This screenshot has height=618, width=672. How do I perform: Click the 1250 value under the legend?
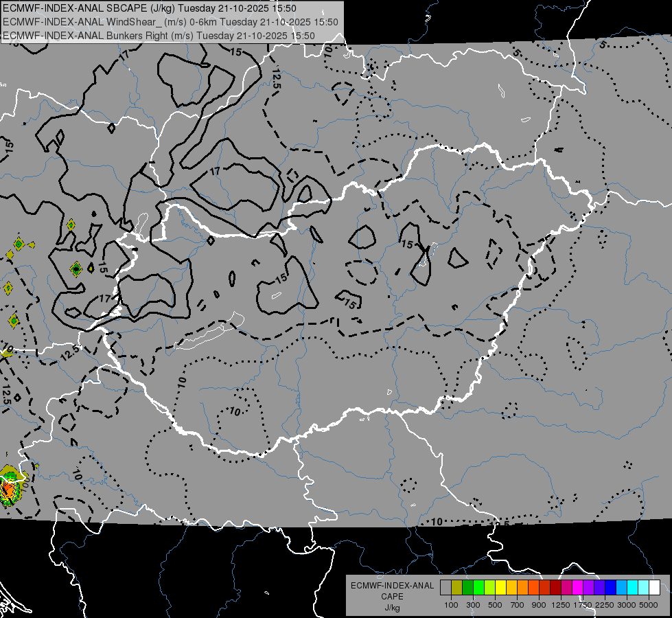[x=561, y=605]
